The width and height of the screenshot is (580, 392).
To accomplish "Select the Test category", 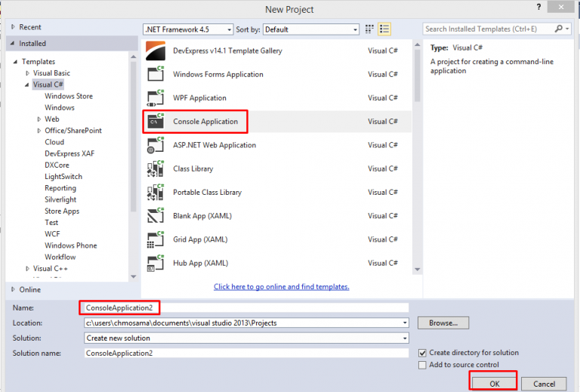I will [51, 223].
